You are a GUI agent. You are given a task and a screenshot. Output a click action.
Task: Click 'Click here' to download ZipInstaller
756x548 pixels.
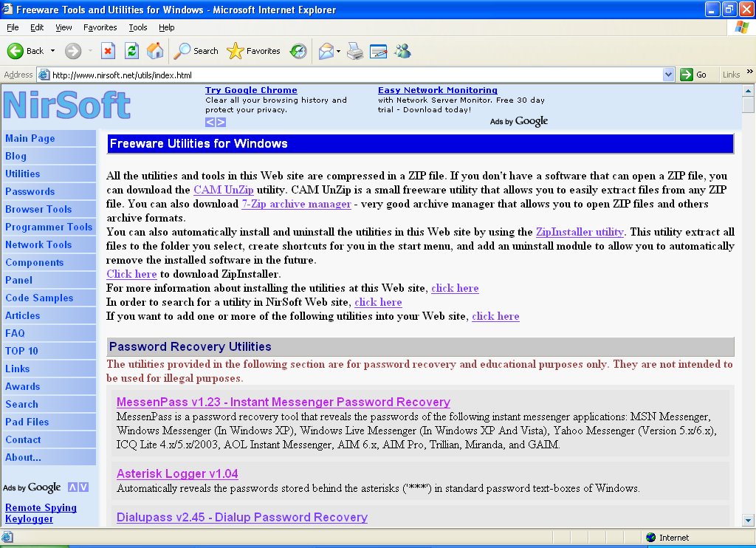tap(131, 274)
